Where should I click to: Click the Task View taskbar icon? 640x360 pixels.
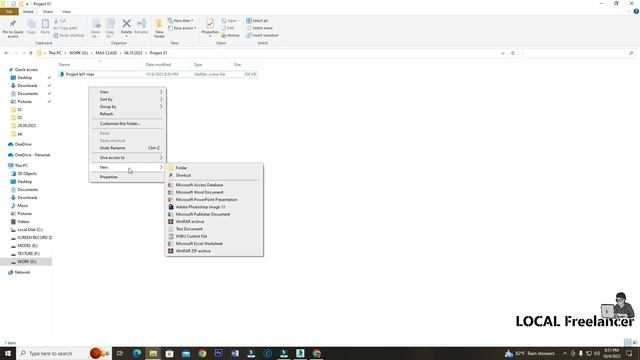[120, 353]
